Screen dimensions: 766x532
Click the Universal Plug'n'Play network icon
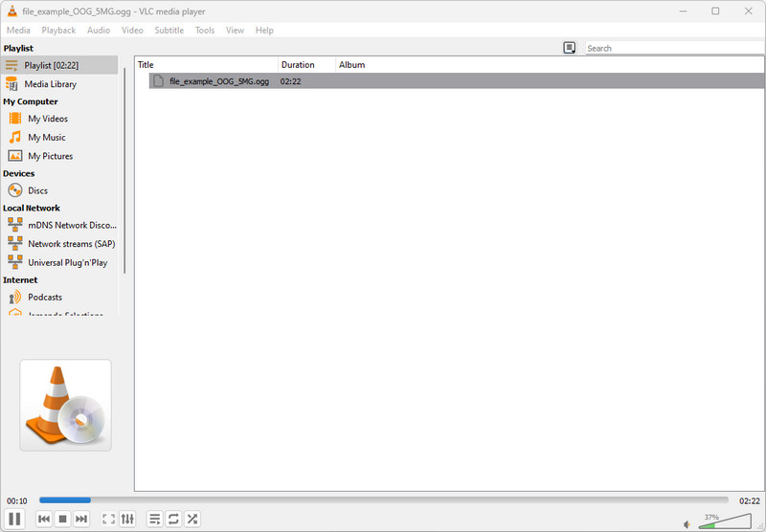(x=15, y=262)
